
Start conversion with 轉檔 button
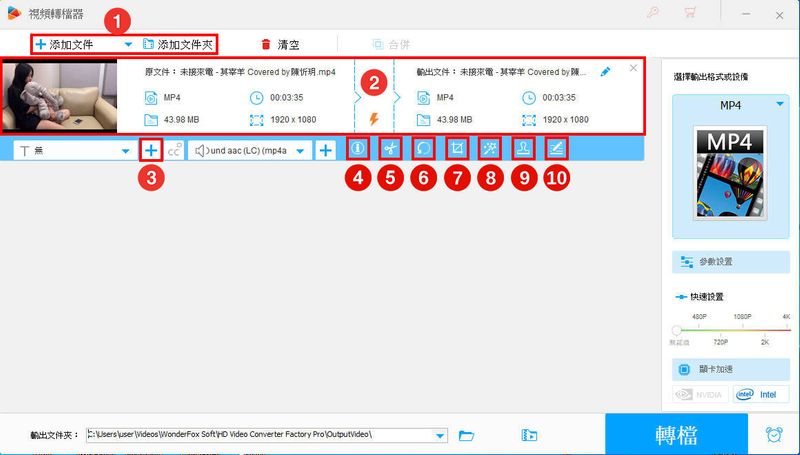[x=677, y=435]
